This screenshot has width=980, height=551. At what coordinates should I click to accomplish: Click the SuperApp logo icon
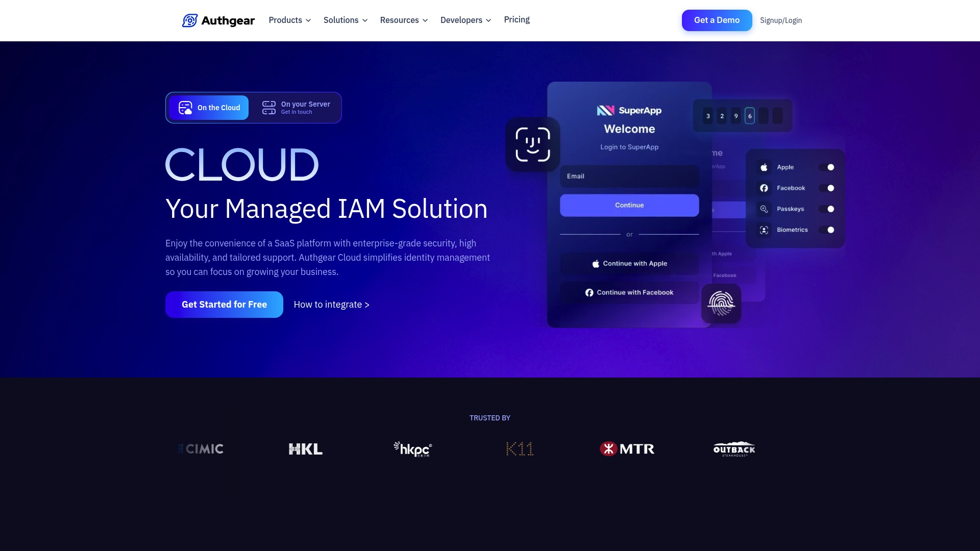(x=606, y=111)
